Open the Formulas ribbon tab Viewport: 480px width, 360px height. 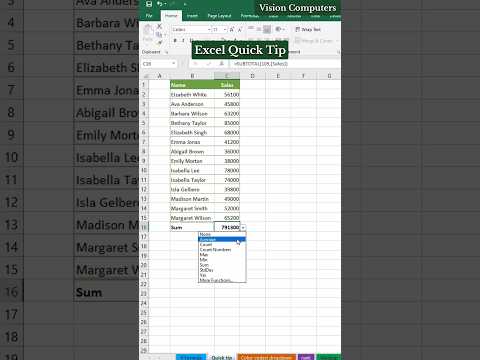(x=250, y=16)
